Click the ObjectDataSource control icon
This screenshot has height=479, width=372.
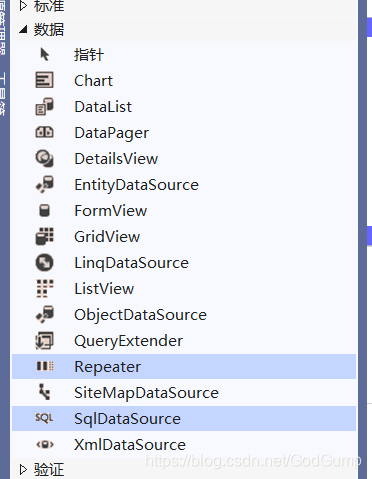pos(44,314)
